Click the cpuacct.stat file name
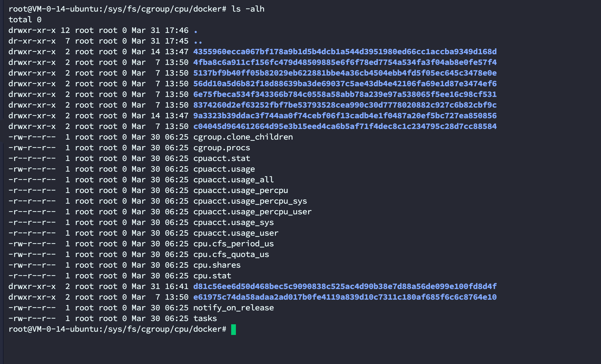The width and height of the screenshot is (601, 364). pos(222,158)
